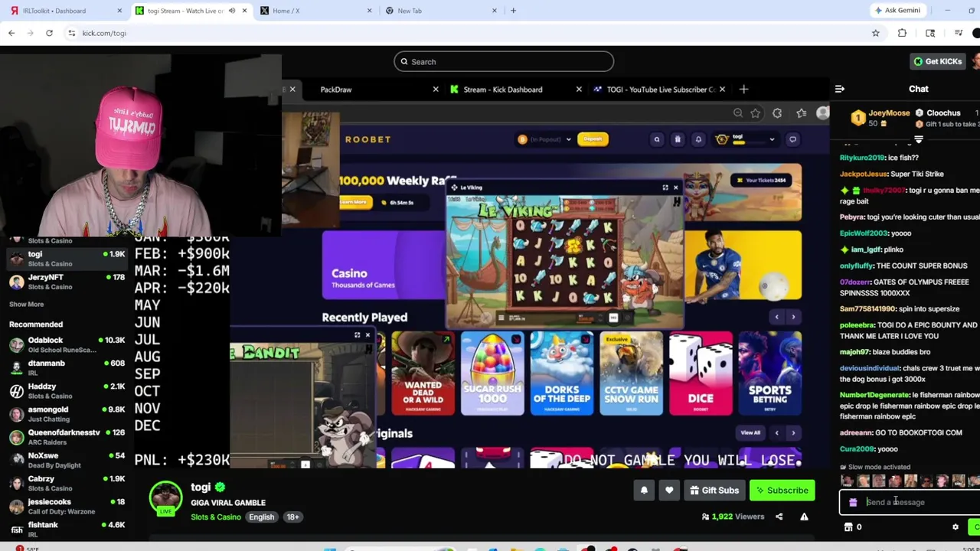Image resolution: width=980 pixels, height=551 pixels.
Task: Toggle the stream notification bell
Action: 644,491
